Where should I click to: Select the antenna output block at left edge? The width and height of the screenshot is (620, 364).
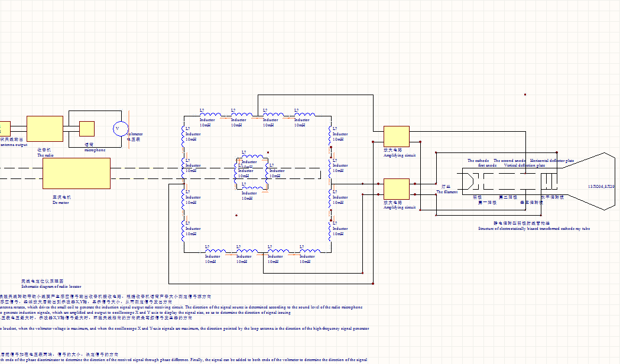coord(5,129)
